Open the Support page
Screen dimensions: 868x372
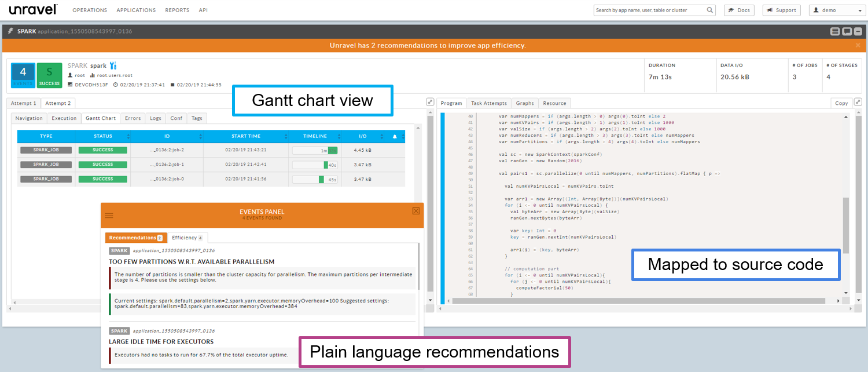[x=781, y=10]
